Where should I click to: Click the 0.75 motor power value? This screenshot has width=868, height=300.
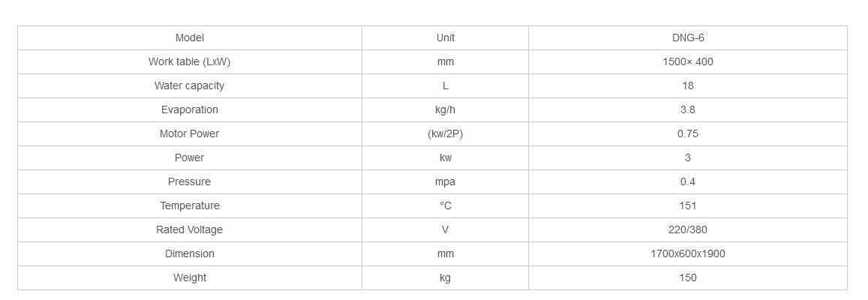tap(688, 134)
